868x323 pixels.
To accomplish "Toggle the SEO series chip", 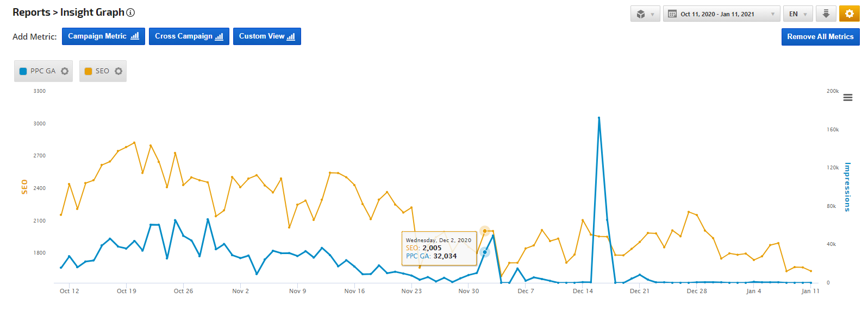I will click(102, 71).
